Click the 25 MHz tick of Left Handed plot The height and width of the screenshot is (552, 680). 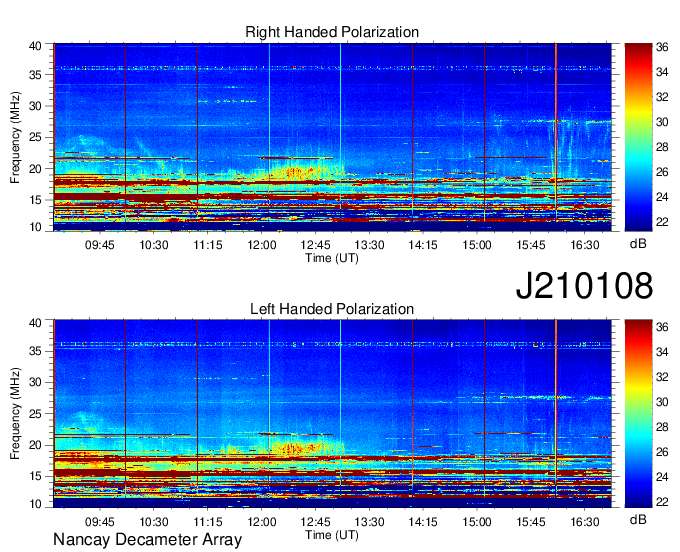tap(35, 414)
